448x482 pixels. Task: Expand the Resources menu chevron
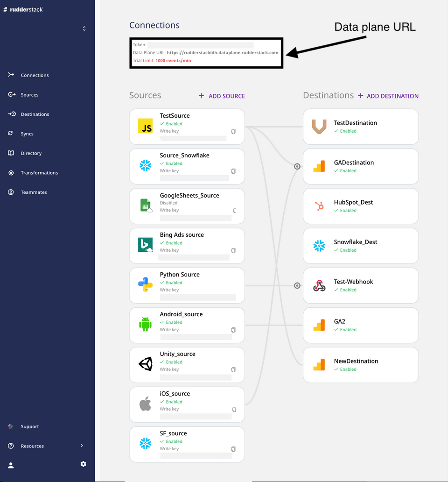pos(82,446)
